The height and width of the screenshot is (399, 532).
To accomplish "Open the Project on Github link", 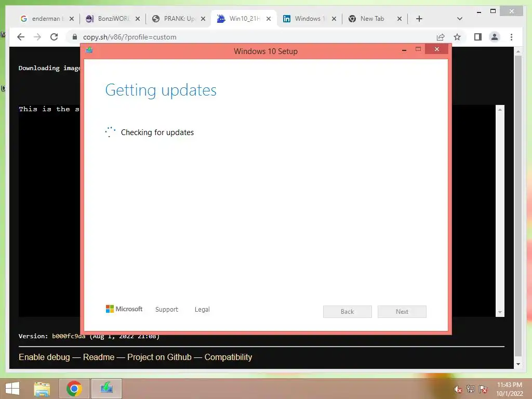I will click(x=159, y=357).
